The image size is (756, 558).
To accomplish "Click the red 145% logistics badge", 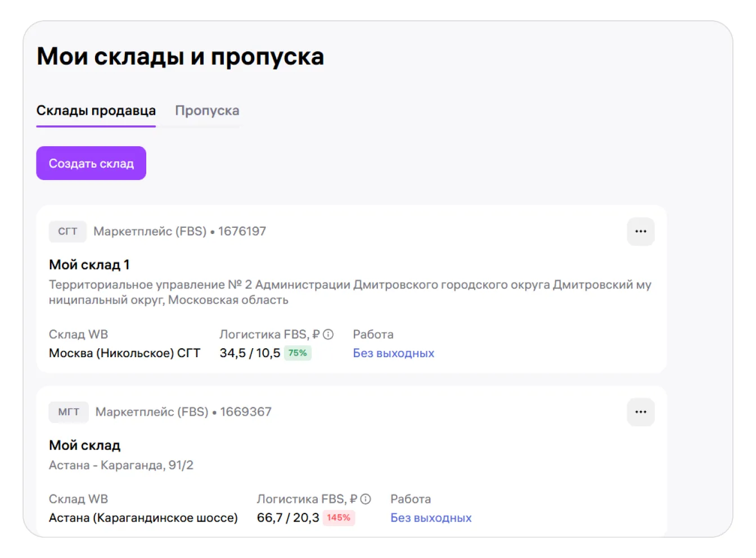I will tap(338, 517).
